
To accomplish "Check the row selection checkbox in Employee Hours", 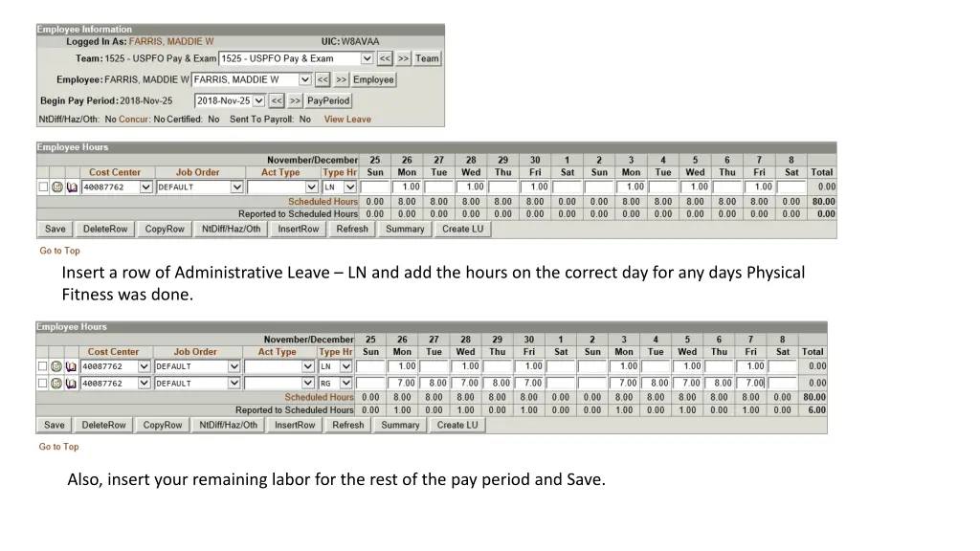I will tap(43, 187).
